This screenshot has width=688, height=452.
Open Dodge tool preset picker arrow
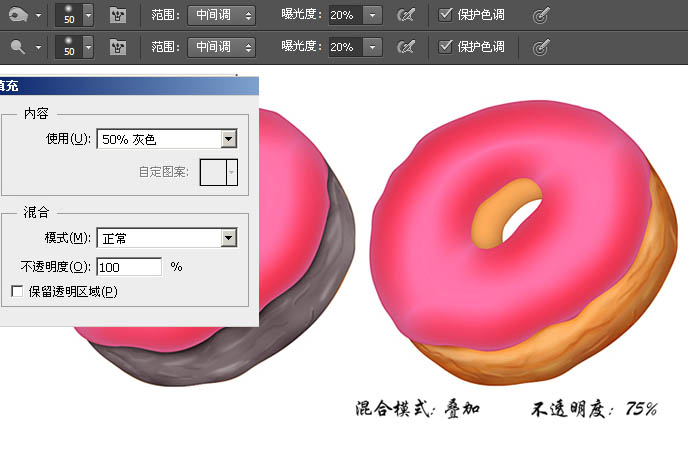point(39,47)
